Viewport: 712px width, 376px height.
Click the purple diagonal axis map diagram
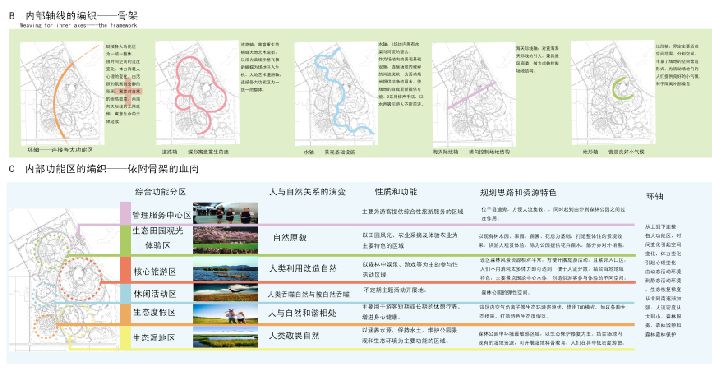click(473, 94)
